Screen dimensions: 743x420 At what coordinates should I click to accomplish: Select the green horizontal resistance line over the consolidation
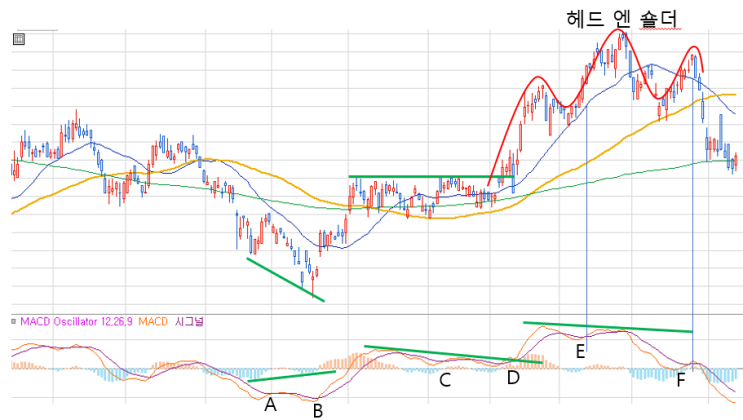click(431, 177)
